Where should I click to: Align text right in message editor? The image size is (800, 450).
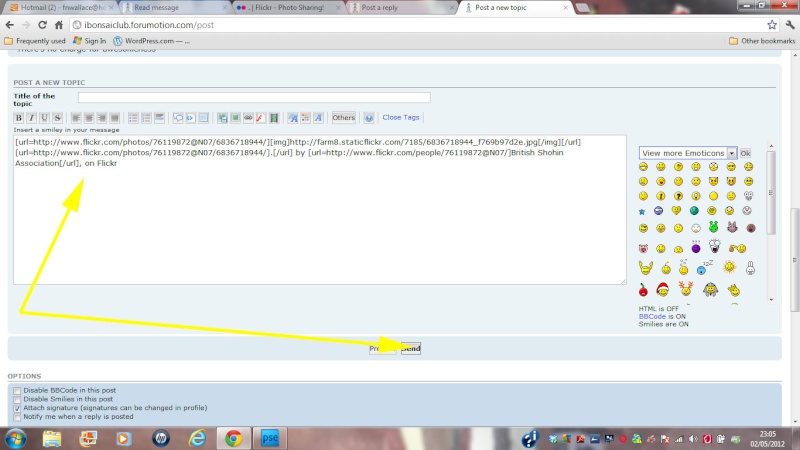pos(102,118)
